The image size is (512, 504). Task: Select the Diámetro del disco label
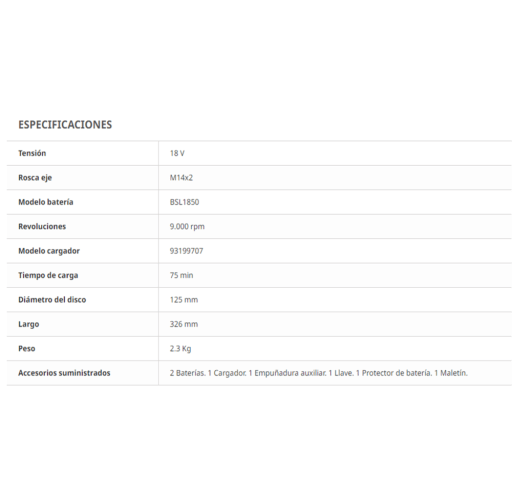pyautogui.click(x=52, y=300)
